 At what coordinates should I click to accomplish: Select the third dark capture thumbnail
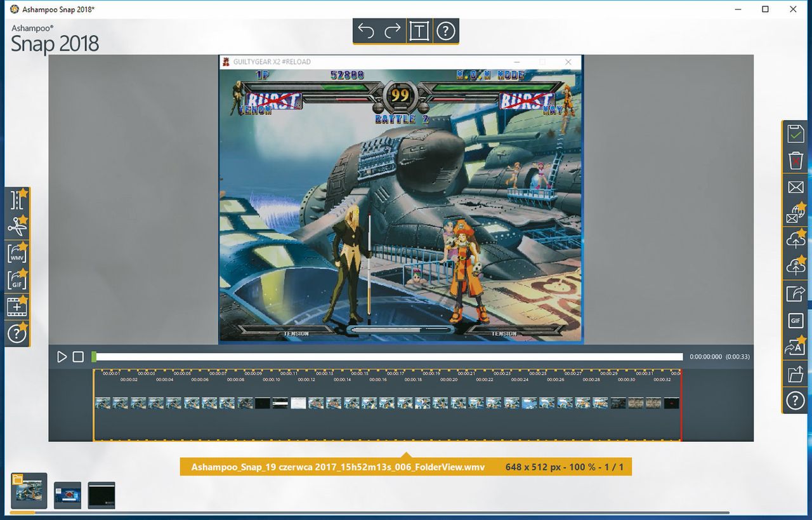(101, 495)
